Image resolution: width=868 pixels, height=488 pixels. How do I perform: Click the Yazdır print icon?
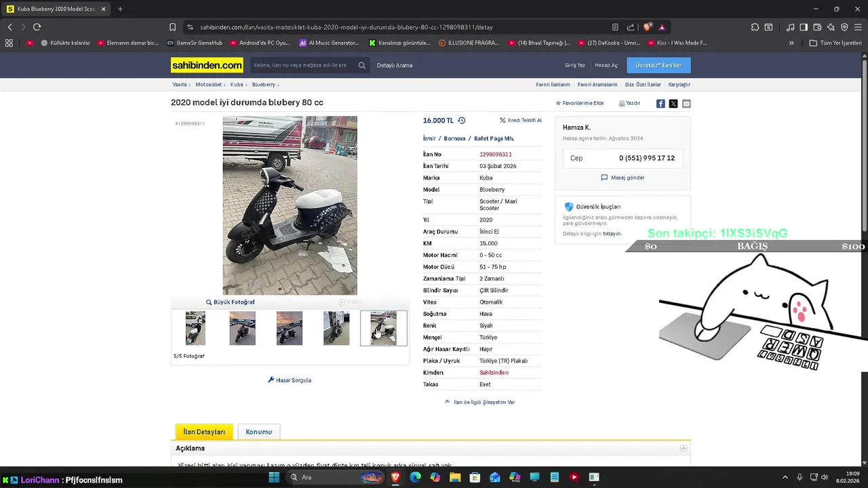[622, 104]
